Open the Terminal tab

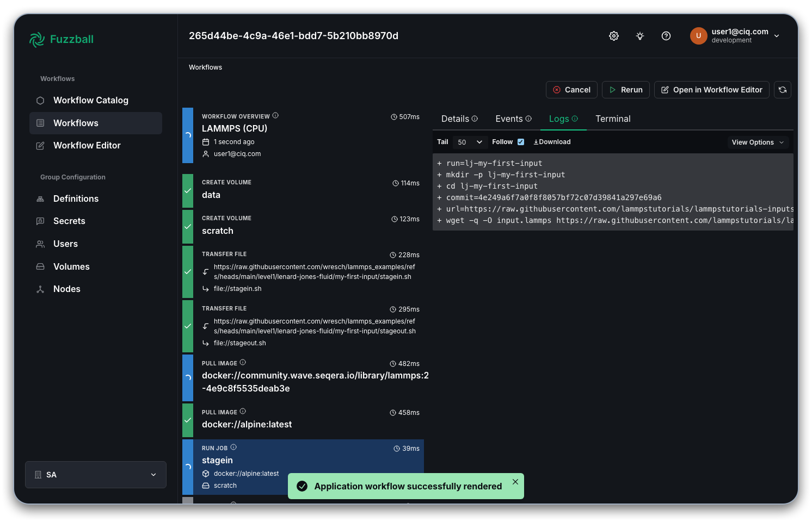click(613, 119)
